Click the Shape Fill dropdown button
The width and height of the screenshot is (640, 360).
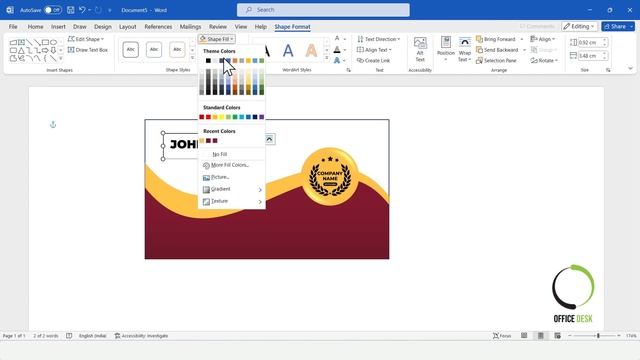(x=217, y=39)
